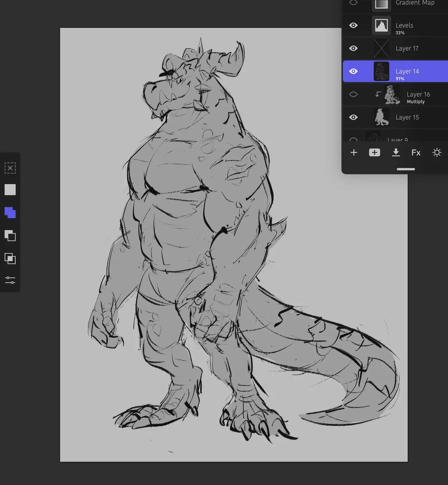Image resolution: width=448 pixels, height=485 pixels.
Task: Click the stacked layers outline icon
Action: click(x=10, y=236)
